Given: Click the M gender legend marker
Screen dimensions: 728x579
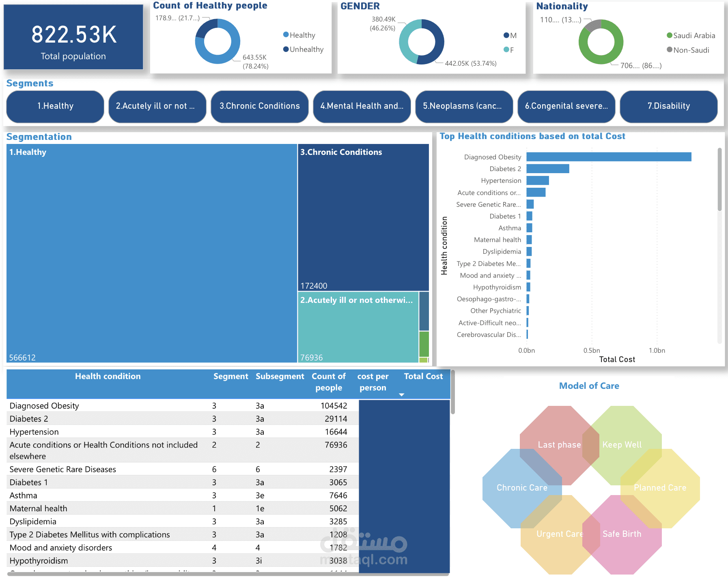Looking at the screenshot, I should pyautogui.click(x=506, y=35).
